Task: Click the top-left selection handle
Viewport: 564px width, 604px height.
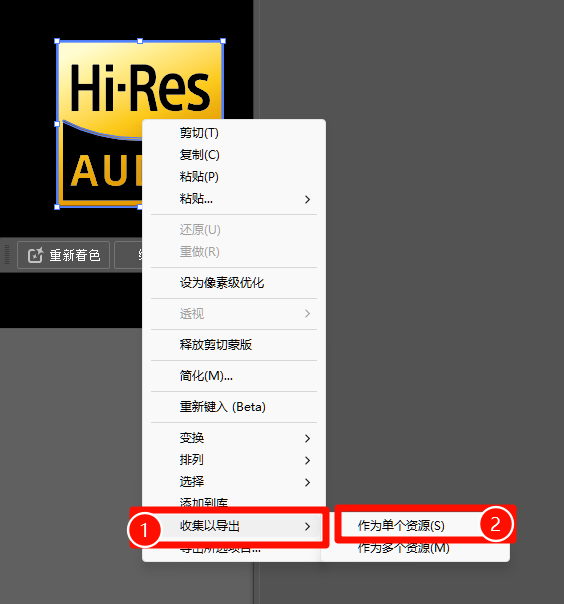Action: pyautogui.click(x=57, y=41)
